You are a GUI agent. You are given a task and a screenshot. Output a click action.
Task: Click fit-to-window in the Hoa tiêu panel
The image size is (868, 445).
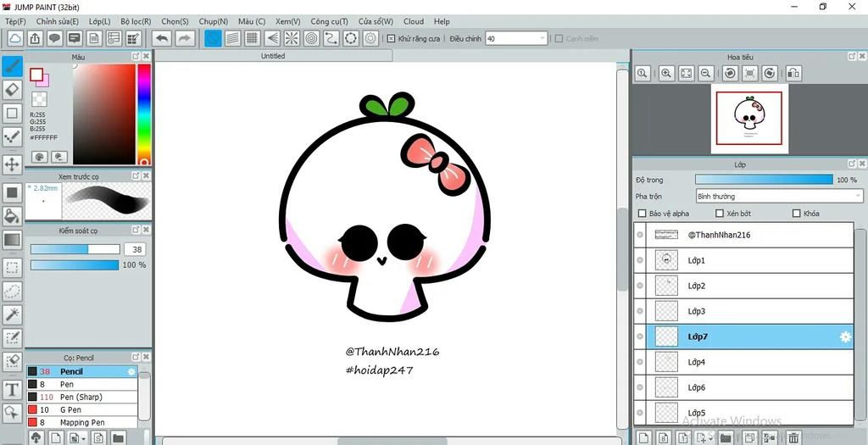tap(686, 73)
